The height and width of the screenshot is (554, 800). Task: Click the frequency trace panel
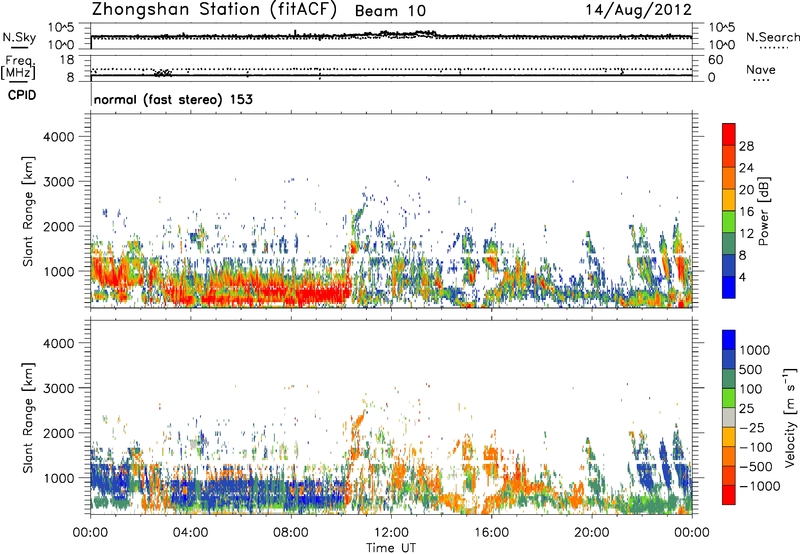(x=391, y=68)
